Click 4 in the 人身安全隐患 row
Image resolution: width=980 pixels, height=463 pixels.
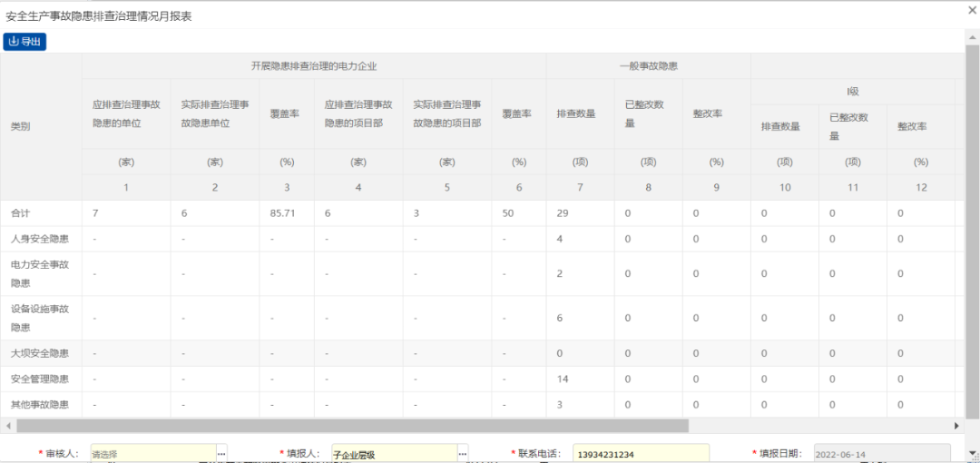(x=580, y=239)
